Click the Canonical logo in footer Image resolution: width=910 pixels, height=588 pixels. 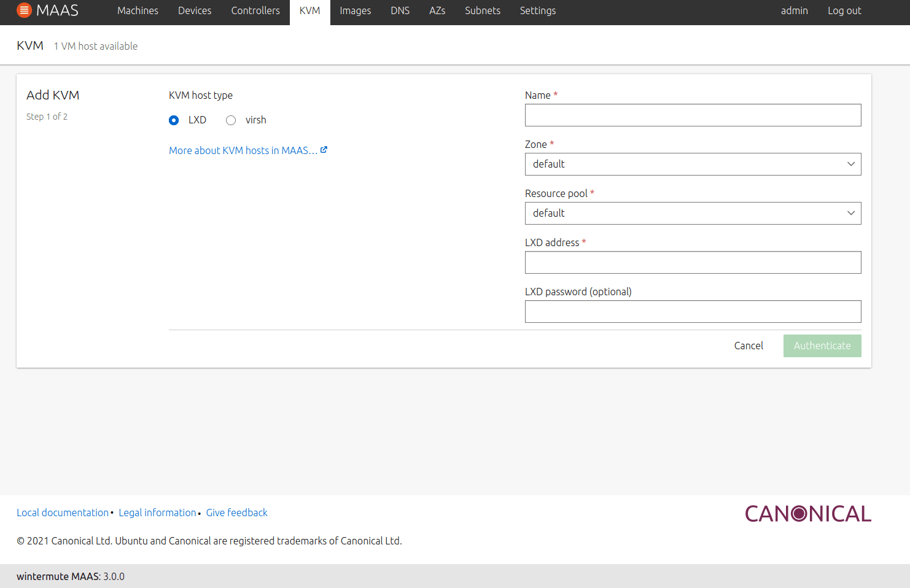[x=808, y=514]
